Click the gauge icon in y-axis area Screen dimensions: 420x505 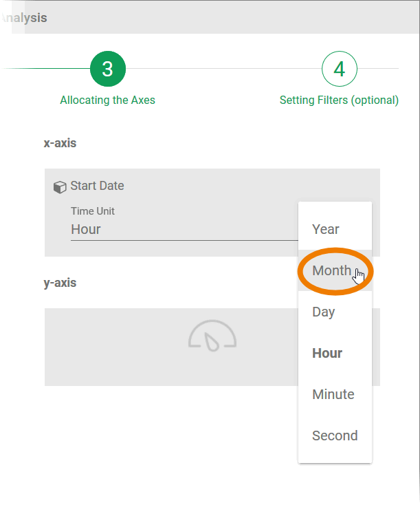[212, 337]
